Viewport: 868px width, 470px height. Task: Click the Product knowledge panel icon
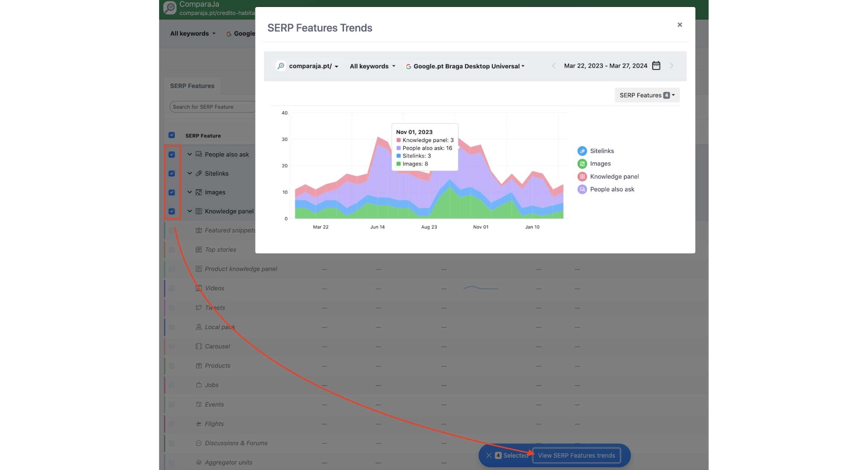(199, 269)
